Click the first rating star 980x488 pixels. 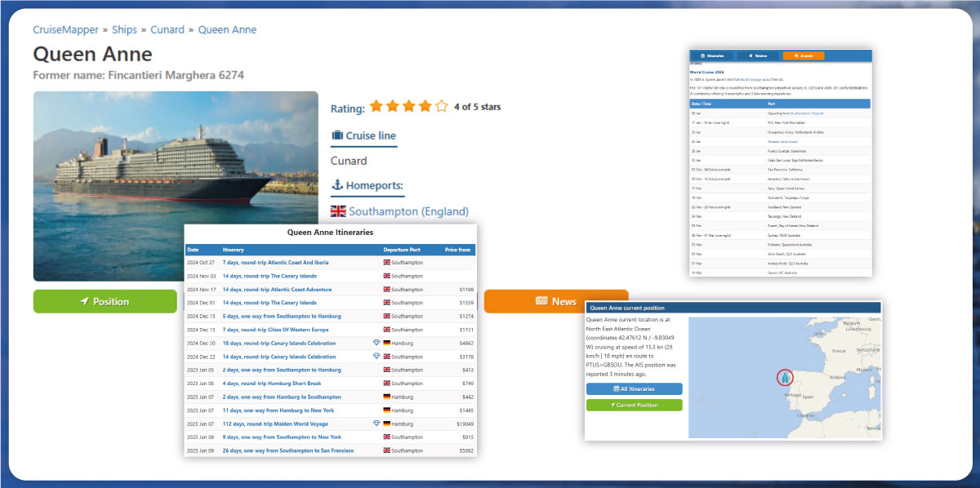click(x=376, y=106)
